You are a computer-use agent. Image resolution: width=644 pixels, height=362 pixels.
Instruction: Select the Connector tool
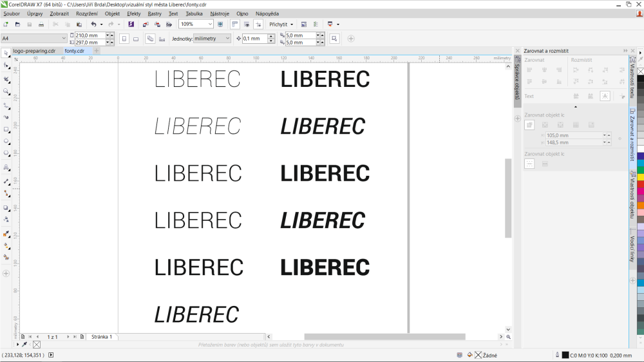tap(6, 193)
